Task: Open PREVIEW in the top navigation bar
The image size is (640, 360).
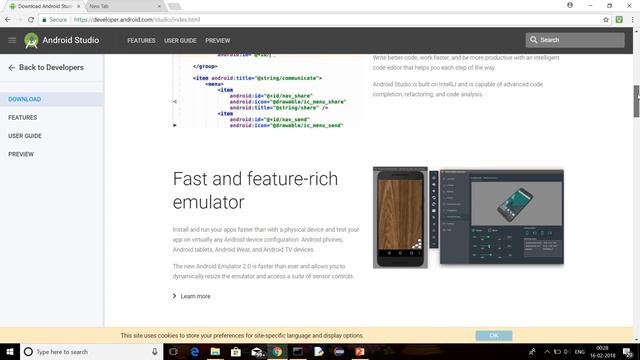Action: [x=218, y=40]
